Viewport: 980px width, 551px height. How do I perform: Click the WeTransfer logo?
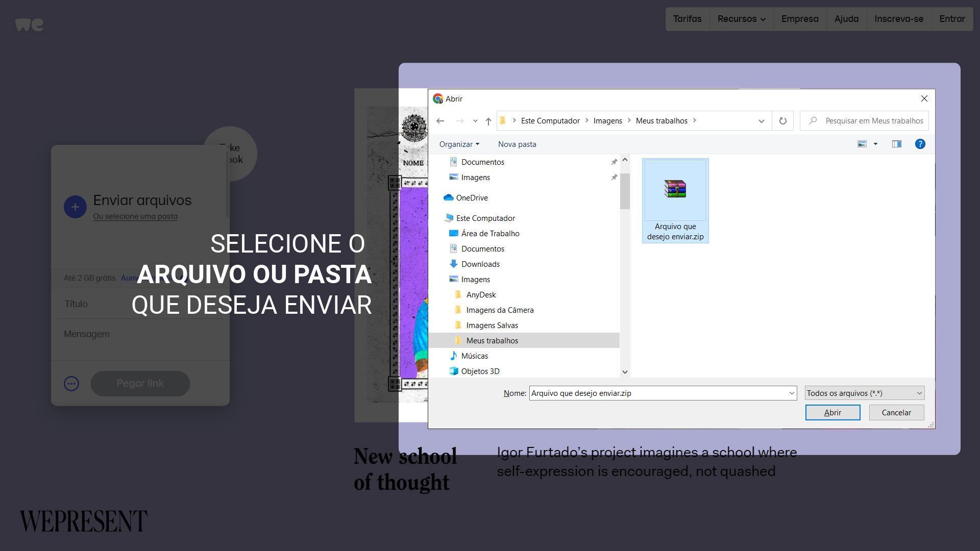(29, 24)
